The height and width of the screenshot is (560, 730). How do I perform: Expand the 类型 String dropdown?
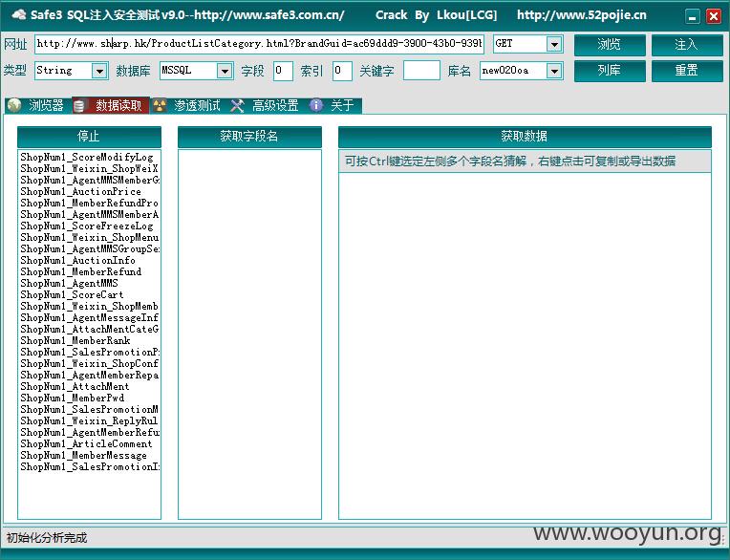[x=99, y=71]
